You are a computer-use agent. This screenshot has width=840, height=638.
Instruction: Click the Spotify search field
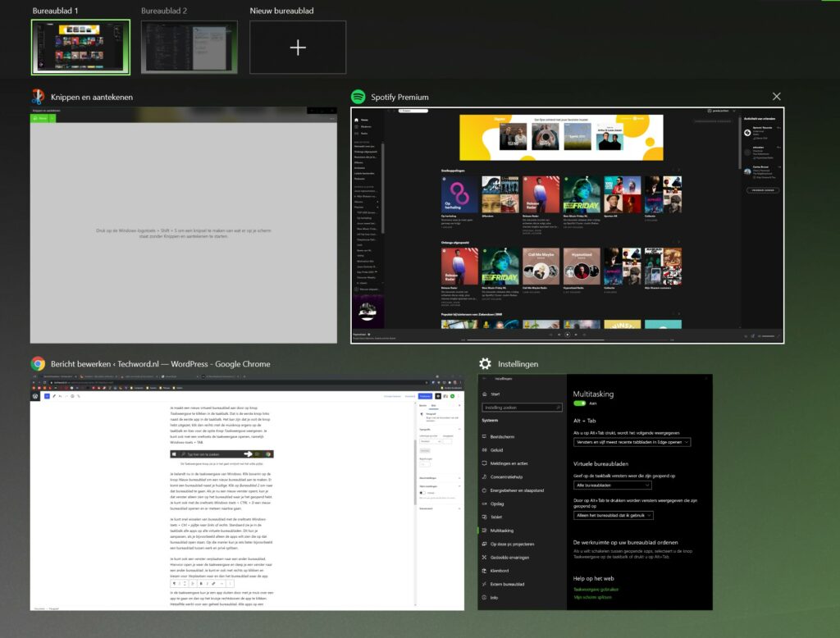point(413,111)
